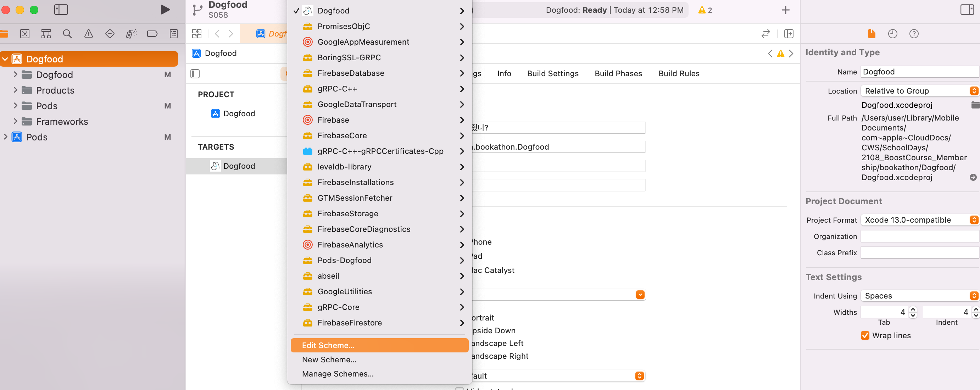Screen dimensions: 980x390
Task: Open the Find navigator magnifier icon
Action: click(x=67, y=34)
